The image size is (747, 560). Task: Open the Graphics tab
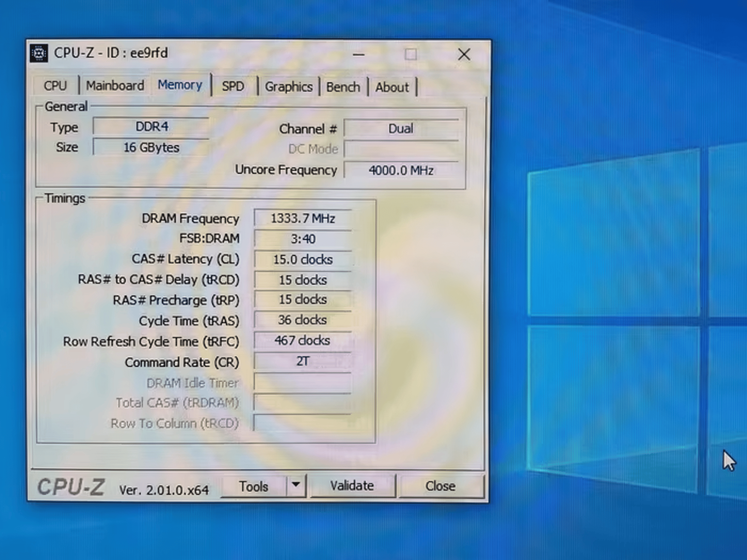pyautogui.click(x=289, y=87)
